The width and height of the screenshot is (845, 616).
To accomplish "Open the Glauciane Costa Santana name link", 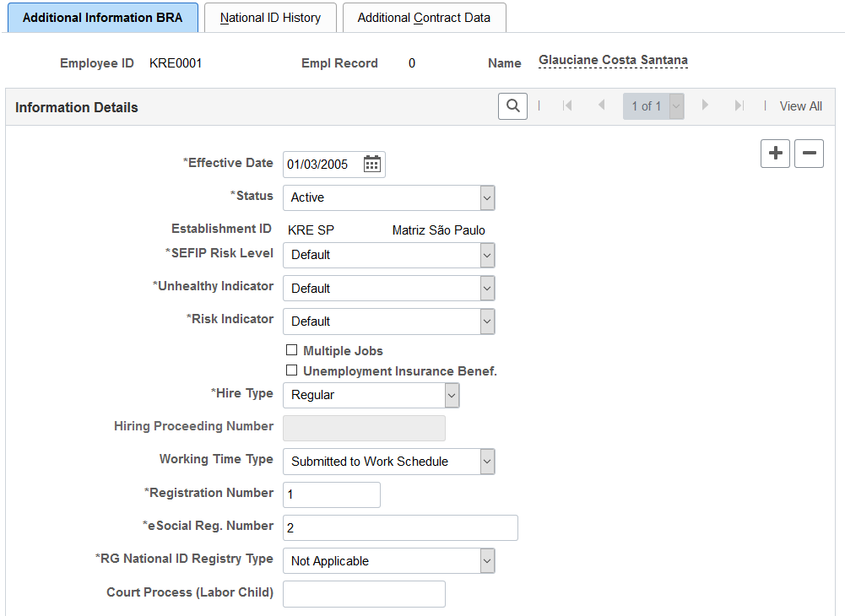I will pyautogui.click(x=613, y=60).
